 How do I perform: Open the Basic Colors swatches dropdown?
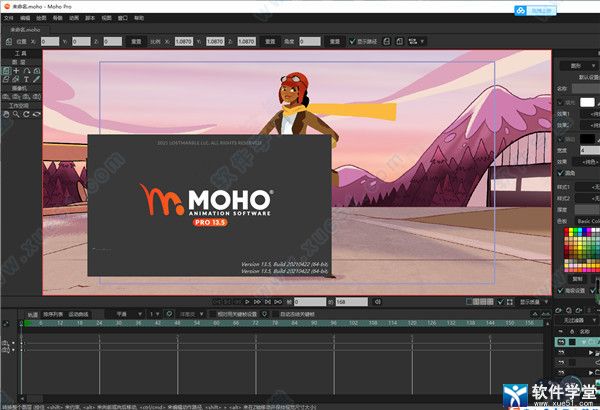tap(588, 221)
